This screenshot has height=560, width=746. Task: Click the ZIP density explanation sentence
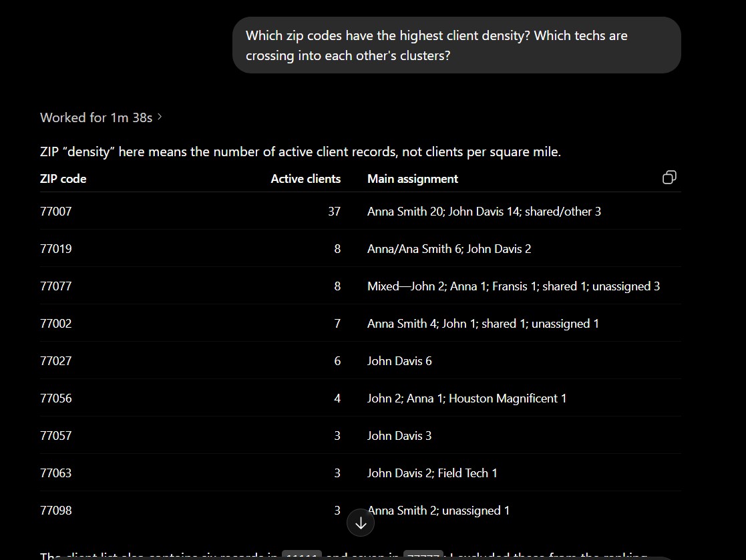pos(301,152)
